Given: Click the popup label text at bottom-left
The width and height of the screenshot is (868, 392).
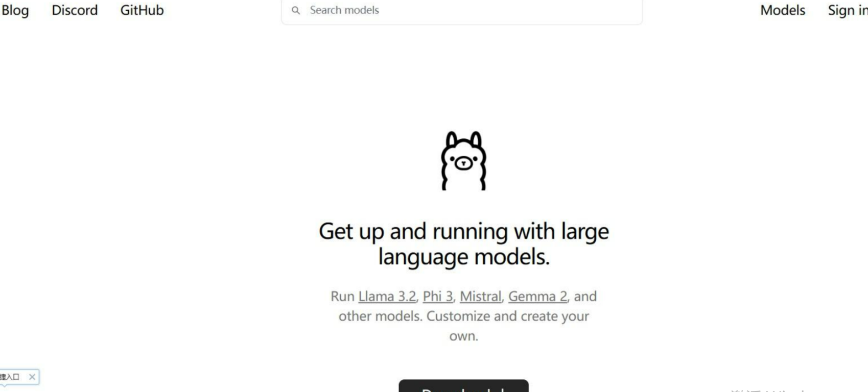Looking at the screenshot, I should pyautogui.click(x=10, y=377).
